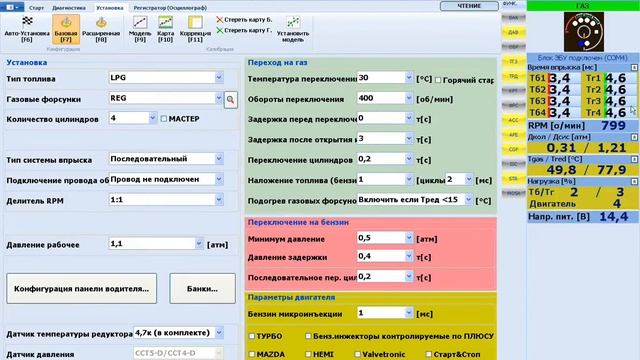
Task: Open the Делитель RPM dropdown
Action: point(219,200)
